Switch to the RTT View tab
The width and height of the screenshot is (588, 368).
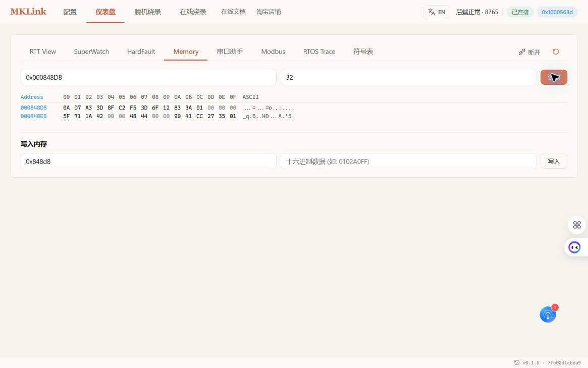(x=43, y=52)
